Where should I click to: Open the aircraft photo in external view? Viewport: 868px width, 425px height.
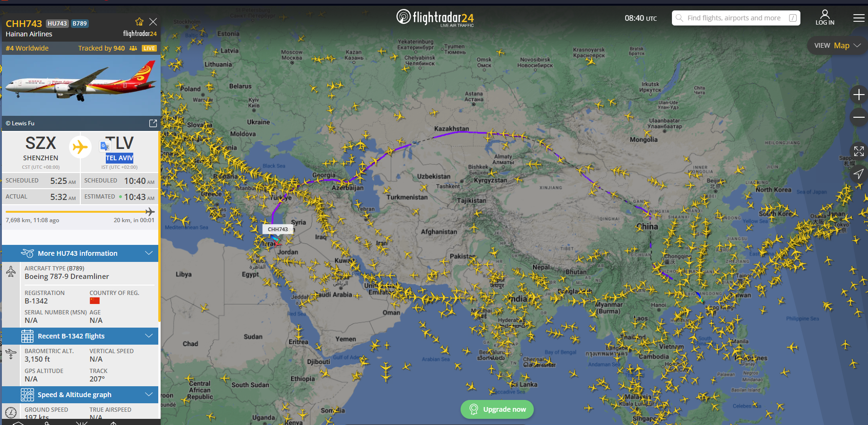[153, 123]
